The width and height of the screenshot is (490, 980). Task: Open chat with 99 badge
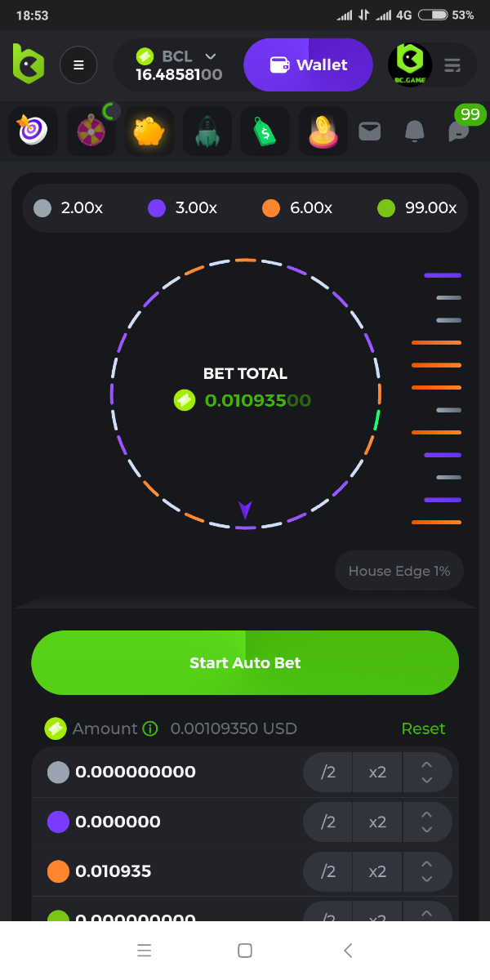[x=460, y=131]
